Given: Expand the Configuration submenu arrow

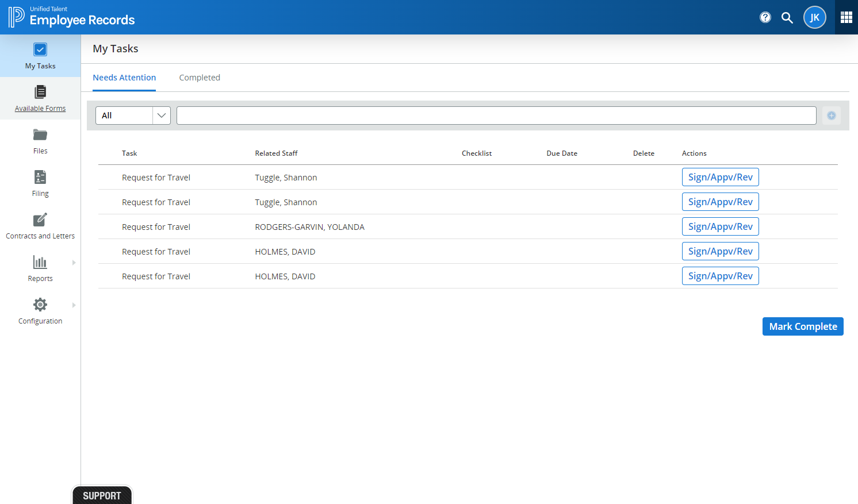Looking at the screenshot, I should click(74, 305).
